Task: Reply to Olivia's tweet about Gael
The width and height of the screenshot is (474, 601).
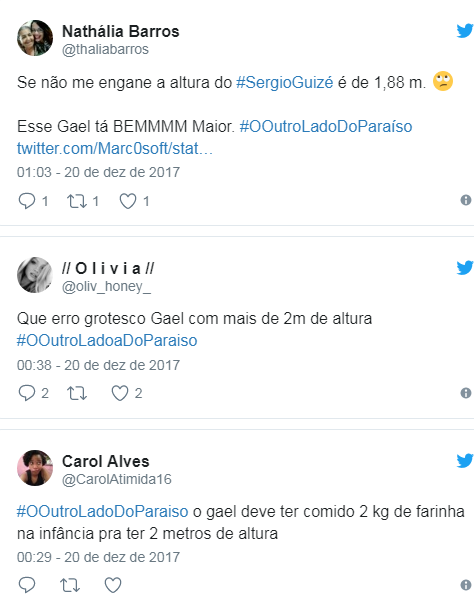Action: [x=27, y=393]
